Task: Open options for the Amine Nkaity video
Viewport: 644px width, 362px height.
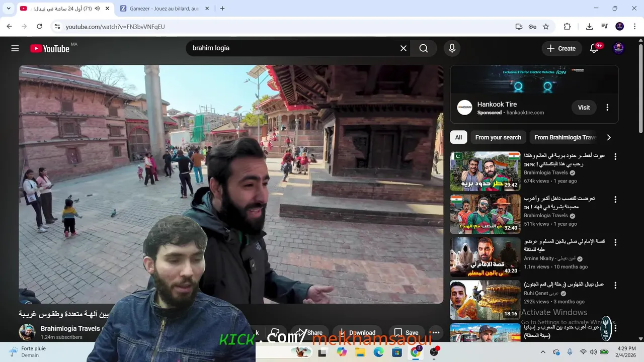Action: coord(615,242)
